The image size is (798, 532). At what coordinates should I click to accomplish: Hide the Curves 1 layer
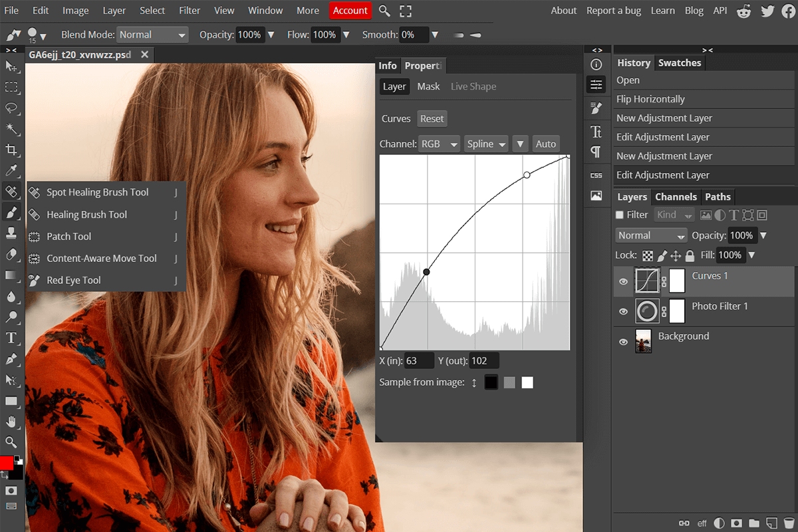623,282
